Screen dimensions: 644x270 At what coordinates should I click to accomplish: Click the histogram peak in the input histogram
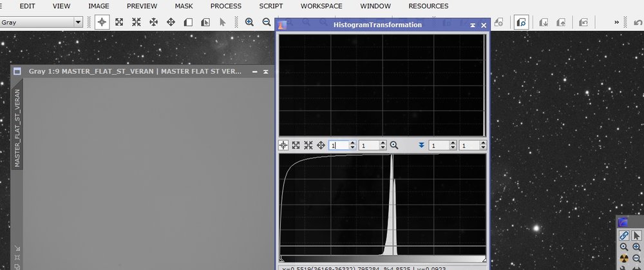(x=392, y=206)
